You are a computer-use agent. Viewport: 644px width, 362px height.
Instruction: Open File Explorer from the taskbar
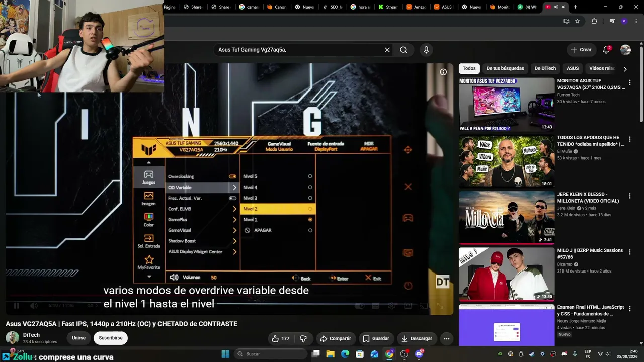[x=331, y=354]
